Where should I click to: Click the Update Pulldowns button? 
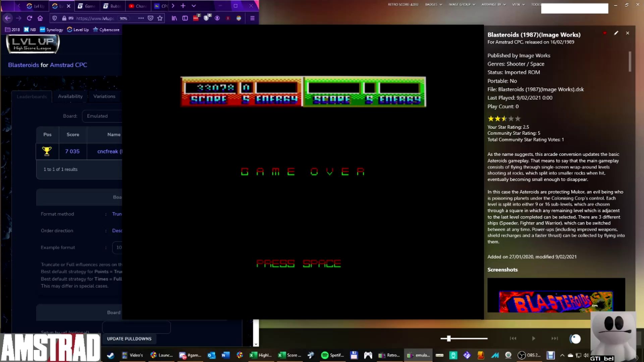click(x=129, y=339)
